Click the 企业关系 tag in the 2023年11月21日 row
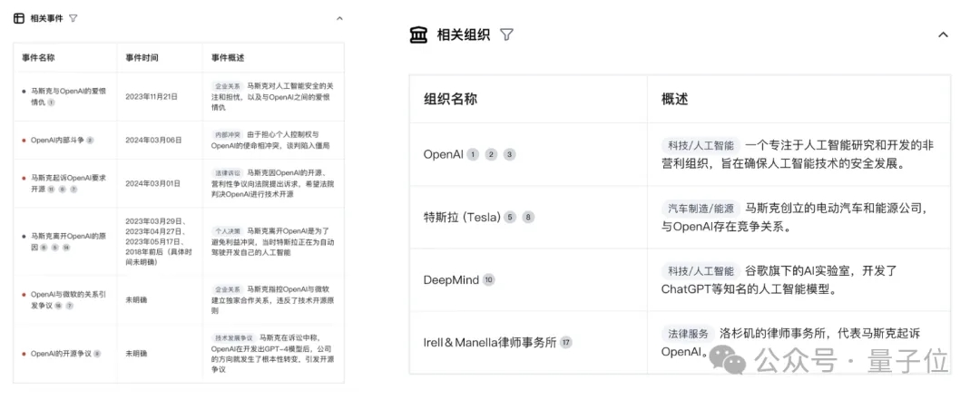 tap(228, 86)
